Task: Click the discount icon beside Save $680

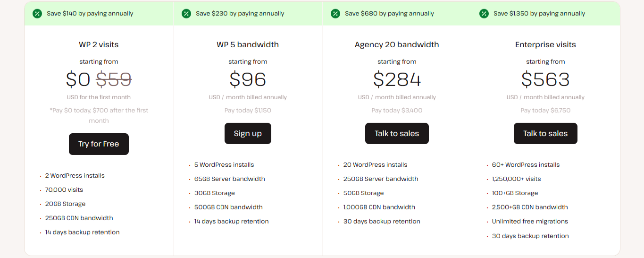Action: pos(335,14)
